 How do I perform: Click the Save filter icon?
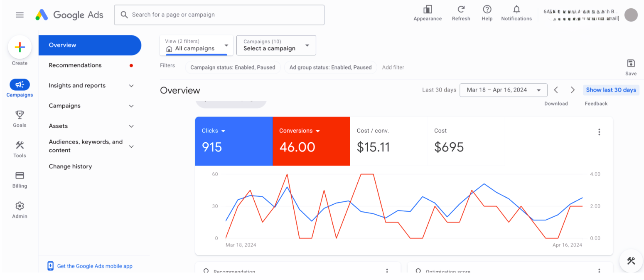tap(631, 63)
